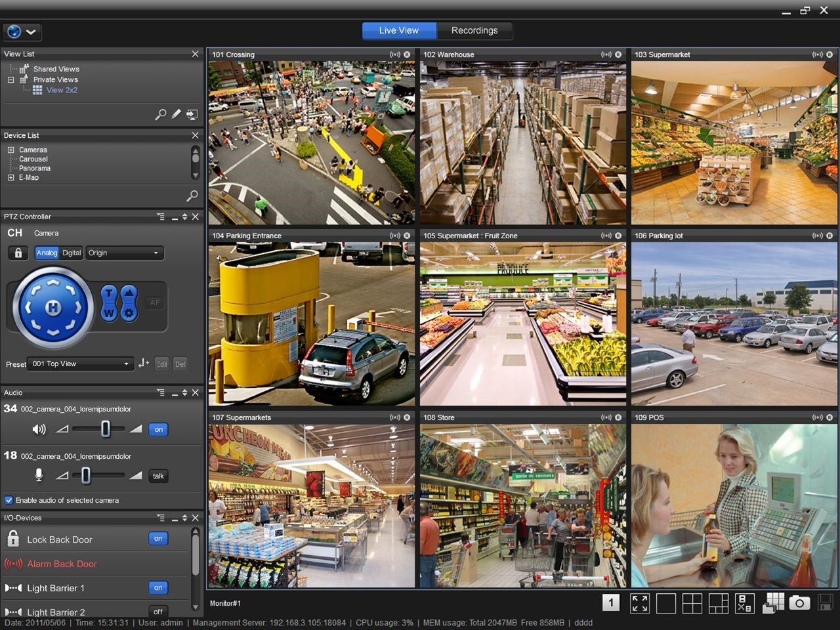Image resolution: width=840 pixels, height=630 pixels.
Task: Switch to the Recordings tab
Action: 474,30
